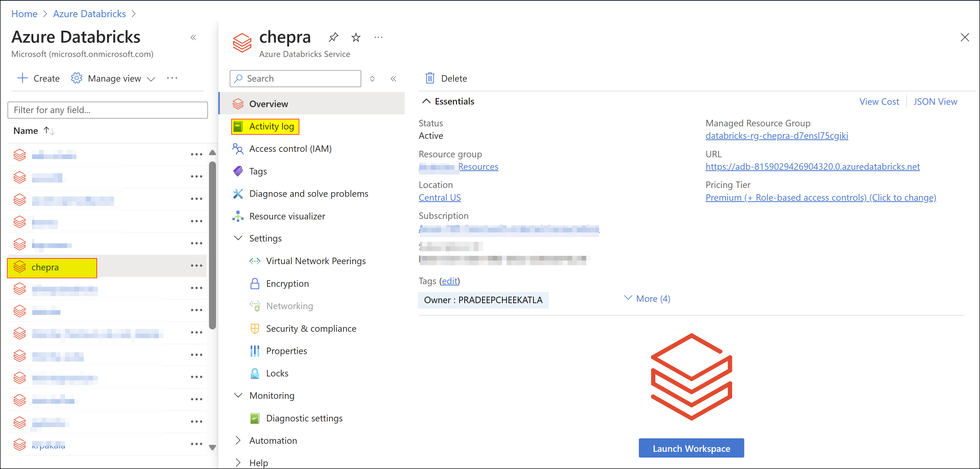This screenshot has width=980, height=469.
Task: Open the Tags menu item
Action: pyautogui.click(x=258, y=171)
